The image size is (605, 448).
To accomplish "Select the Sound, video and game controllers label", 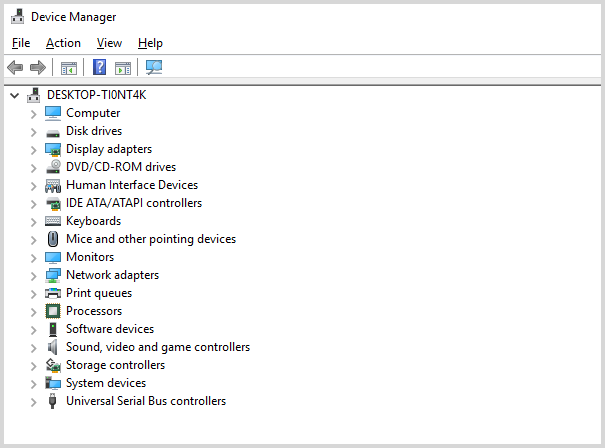I will pyautogui.click(x=158, y=347).
